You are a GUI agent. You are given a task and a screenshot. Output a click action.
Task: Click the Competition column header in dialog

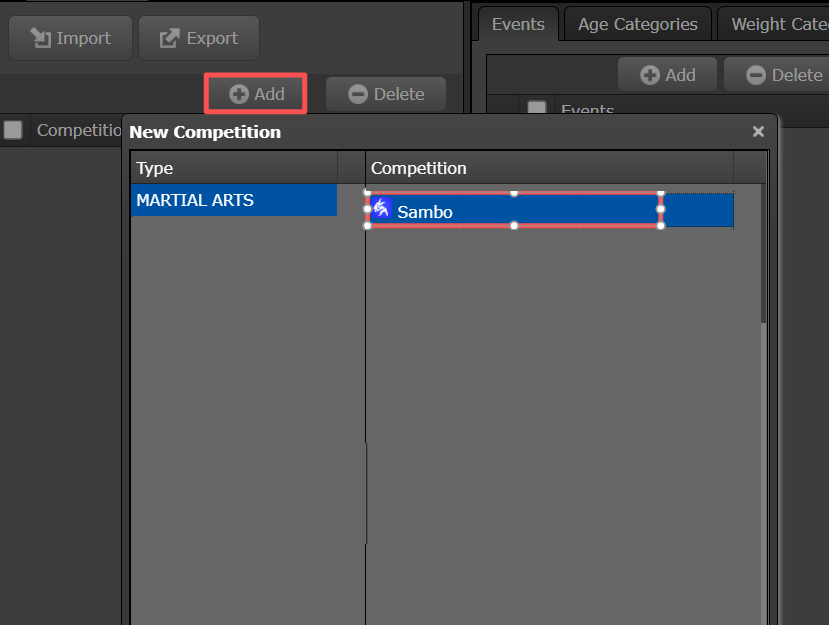pos(549,168)
